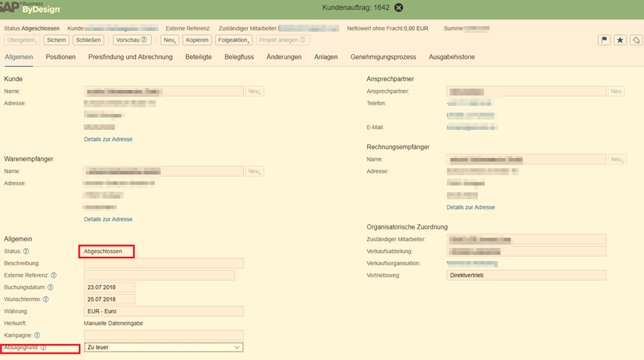Open Neu menu next to Kunde name
Screen dimensions: 644x360
pos(255,91)
